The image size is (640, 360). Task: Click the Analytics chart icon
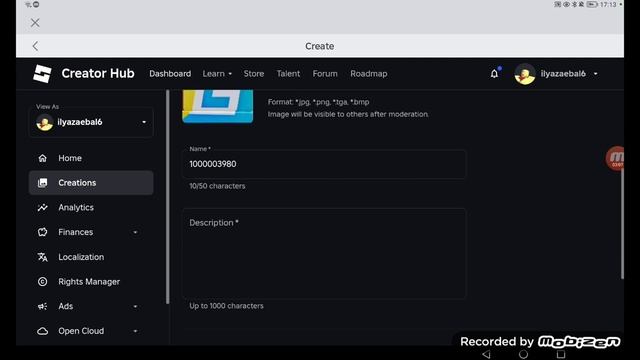click(42, 207)
